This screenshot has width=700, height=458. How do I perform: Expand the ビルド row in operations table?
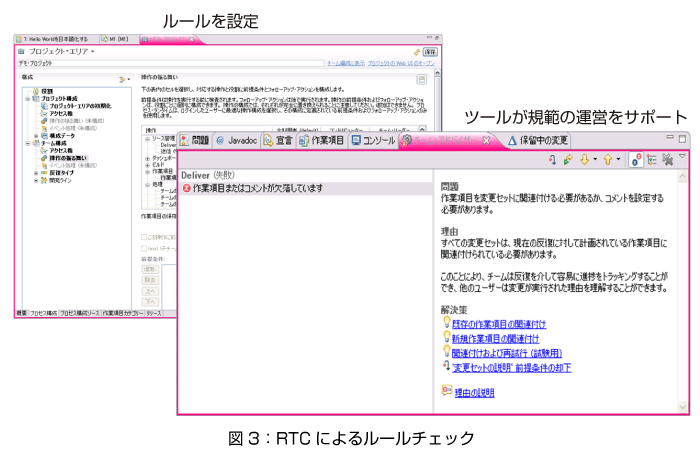point(147,165)
